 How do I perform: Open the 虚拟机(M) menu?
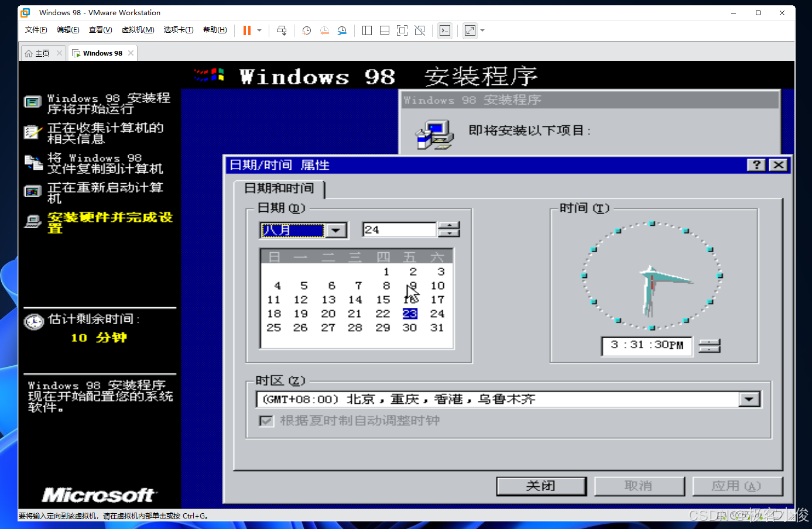click(138, 30)
